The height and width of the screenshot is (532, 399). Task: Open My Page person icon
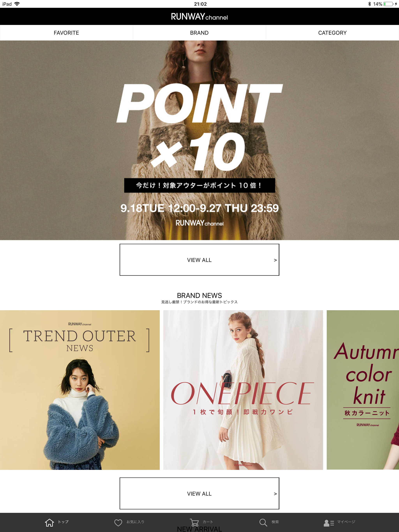click(328, 523)
